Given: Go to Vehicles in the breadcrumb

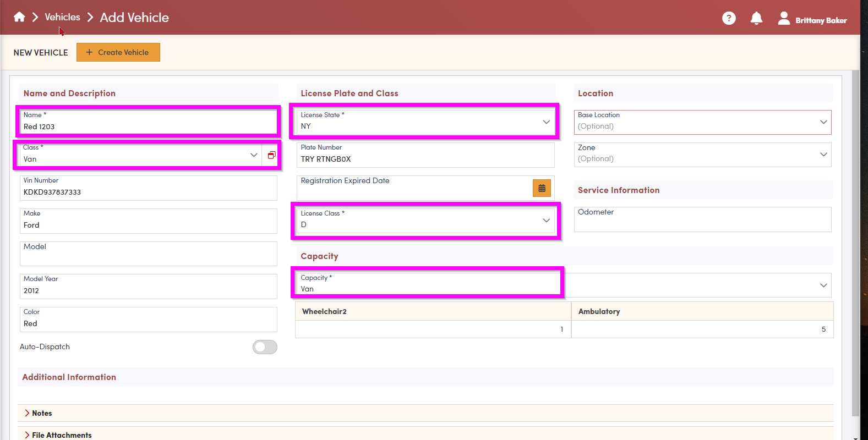Looking at the screenshot, I should click(x=62, y=17).
